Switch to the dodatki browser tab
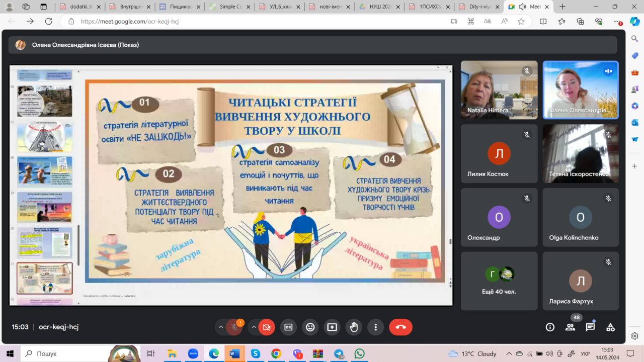The height and width of the screenshot is (362, 644). click(x=80, y=7)
